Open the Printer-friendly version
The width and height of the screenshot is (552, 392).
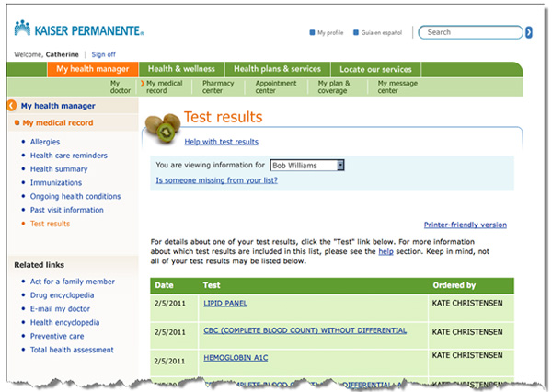pyautogui.click(x=465, y=225)
